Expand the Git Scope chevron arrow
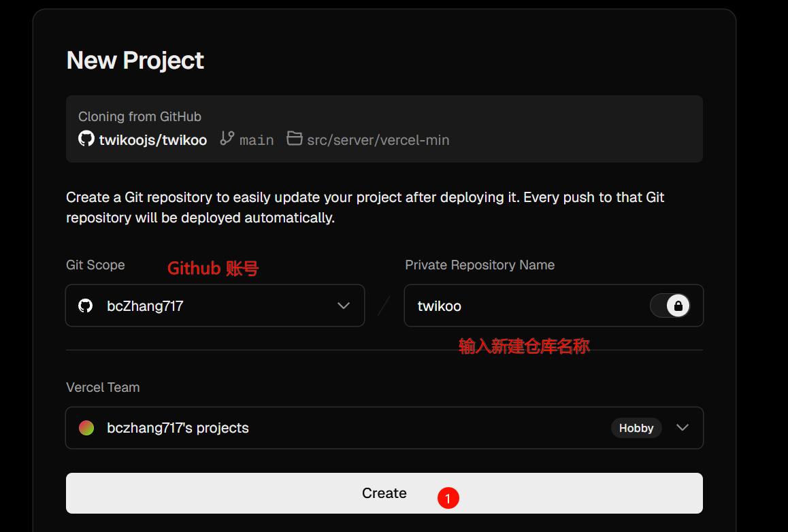Image resolution: width=788 pixels, height=532 pixels. point(344,305)
